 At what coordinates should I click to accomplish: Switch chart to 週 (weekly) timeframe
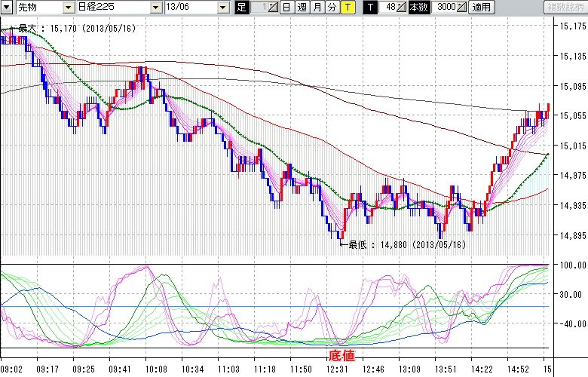pos(302,8)
